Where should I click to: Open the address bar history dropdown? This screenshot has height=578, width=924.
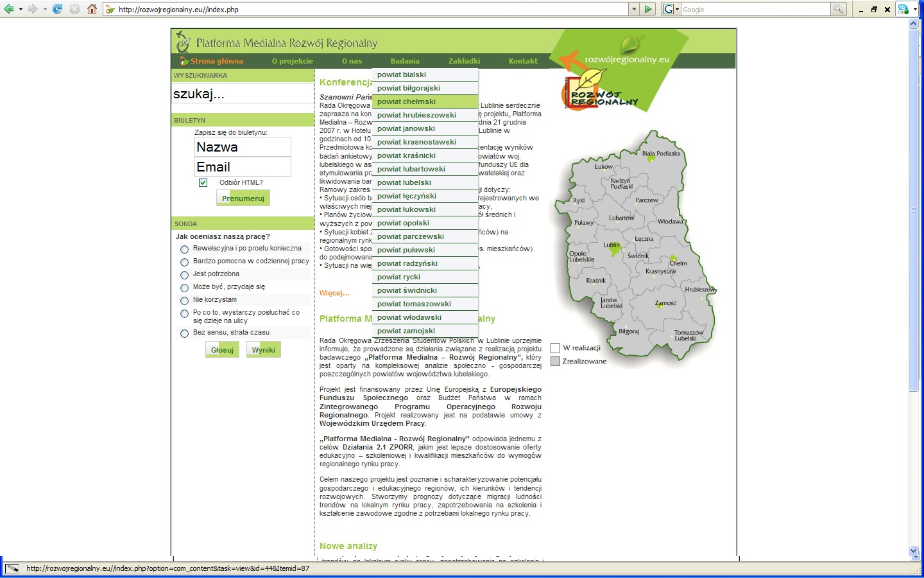pyautogui.click(x=634, y=9)
